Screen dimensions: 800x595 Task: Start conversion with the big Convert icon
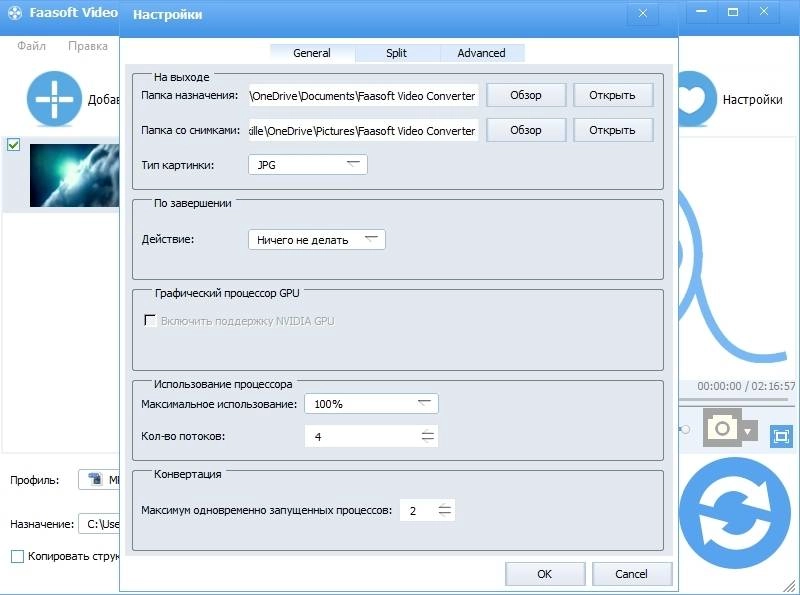tap(735, 513)
